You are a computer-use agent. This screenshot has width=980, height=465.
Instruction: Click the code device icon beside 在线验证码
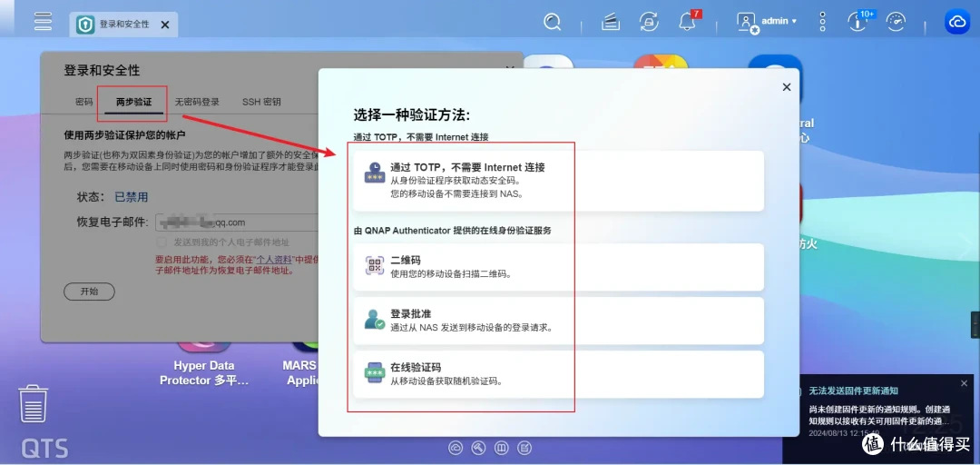click(375, 373)
